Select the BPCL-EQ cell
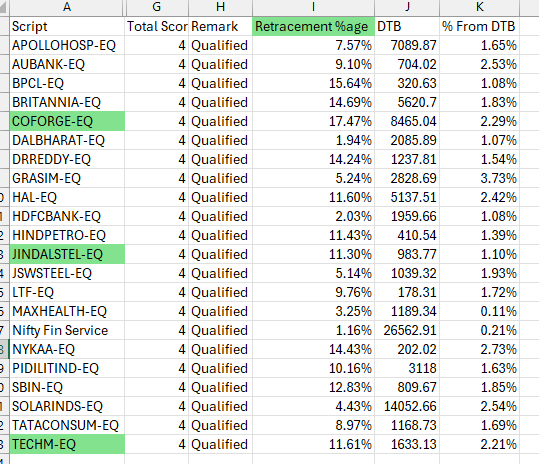This screenshot has width=539, height=464. tap(67, 83)
